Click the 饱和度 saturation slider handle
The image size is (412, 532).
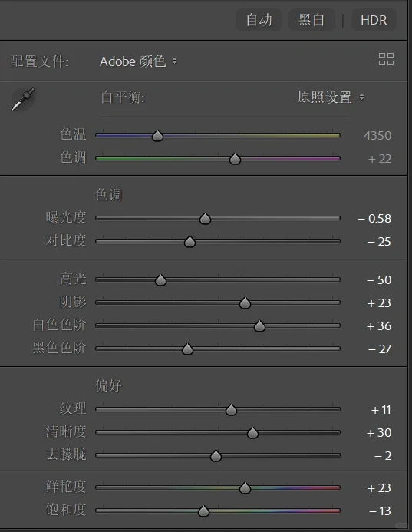(x=203, y=511)
